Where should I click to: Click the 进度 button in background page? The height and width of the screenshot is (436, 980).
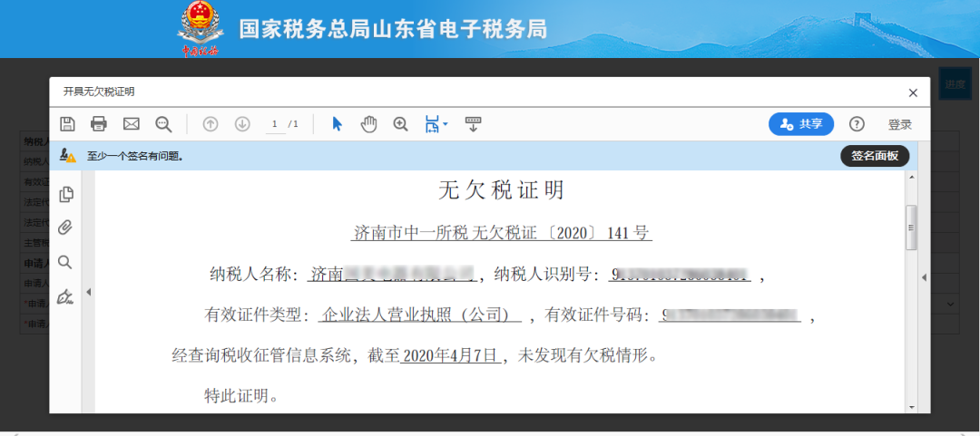coord(955,84)
